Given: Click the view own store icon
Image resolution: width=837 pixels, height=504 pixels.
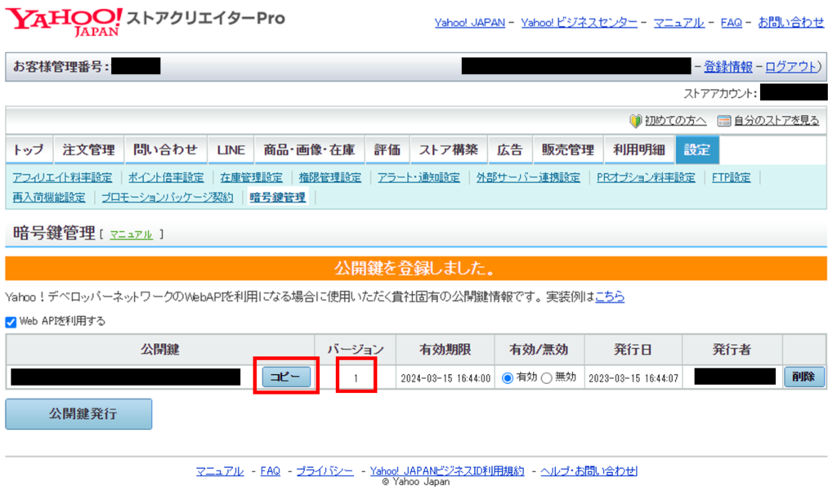Looking at the screenshot, I should (x=723, y=121).
